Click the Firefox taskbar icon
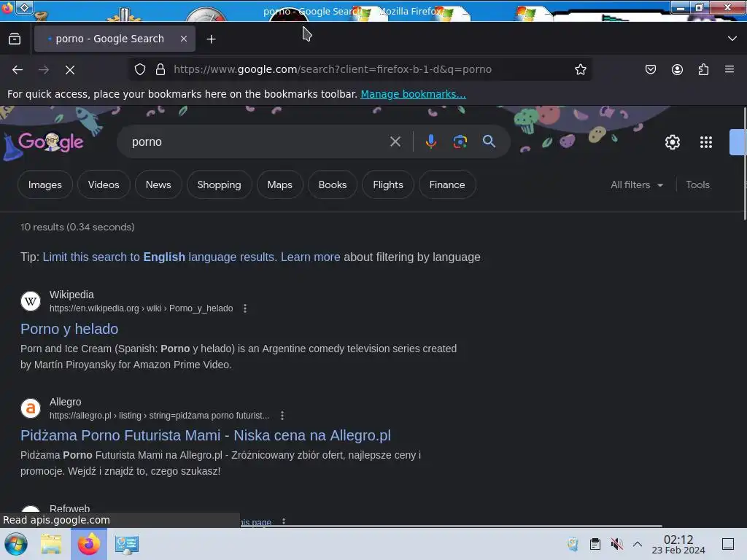Screen dimensions: 747x560 [x=88, y=544]
